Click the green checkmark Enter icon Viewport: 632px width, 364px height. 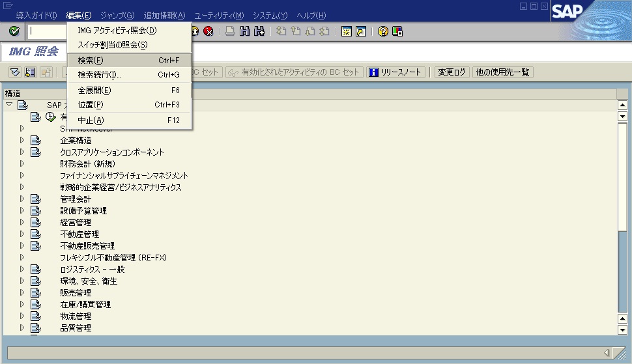click(x=14, y=31)
